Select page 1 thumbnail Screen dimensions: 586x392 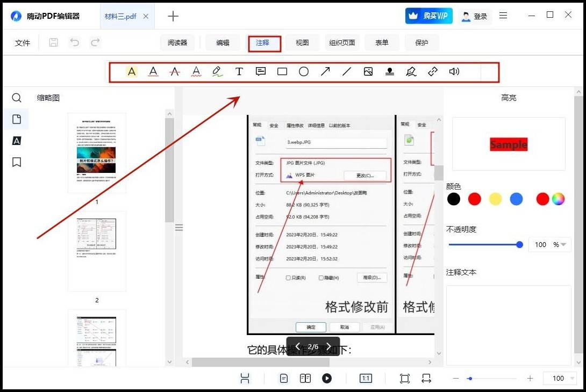[x=97, y=153]
